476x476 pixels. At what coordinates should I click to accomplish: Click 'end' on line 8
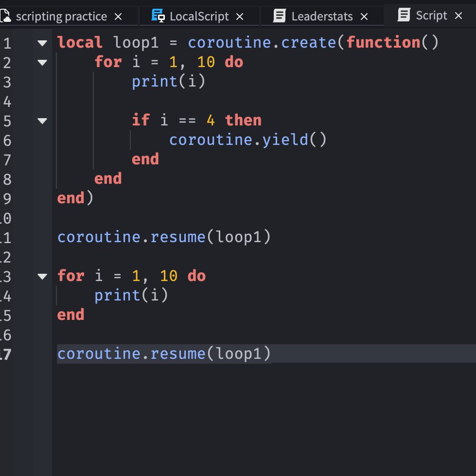point(108,179)
